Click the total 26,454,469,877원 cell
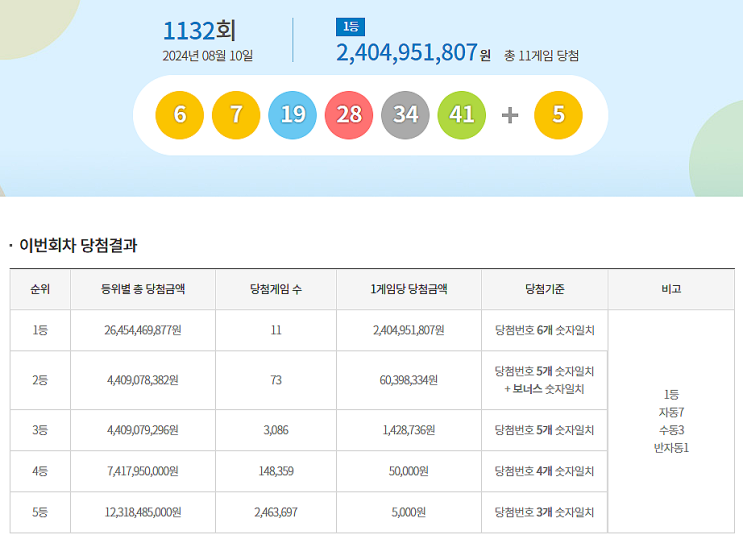This screenshot has height=543, width=743. click(143, 330)
